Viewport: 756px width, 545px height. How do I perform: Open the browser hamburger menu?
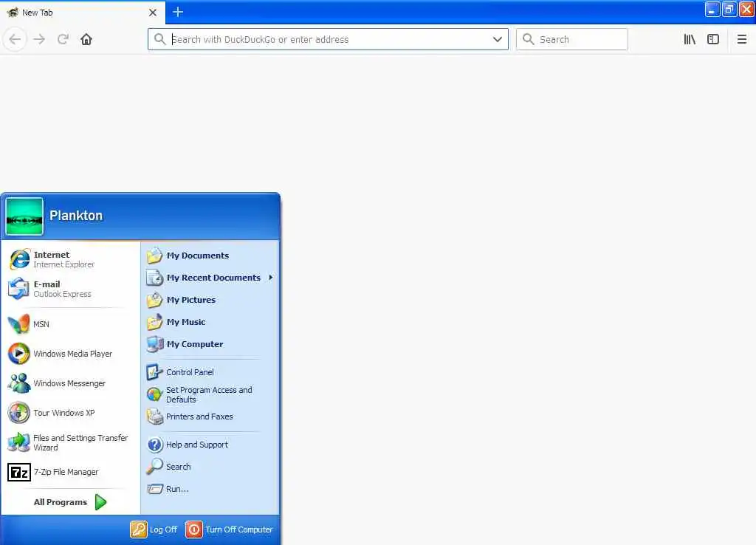click(742, 39)
